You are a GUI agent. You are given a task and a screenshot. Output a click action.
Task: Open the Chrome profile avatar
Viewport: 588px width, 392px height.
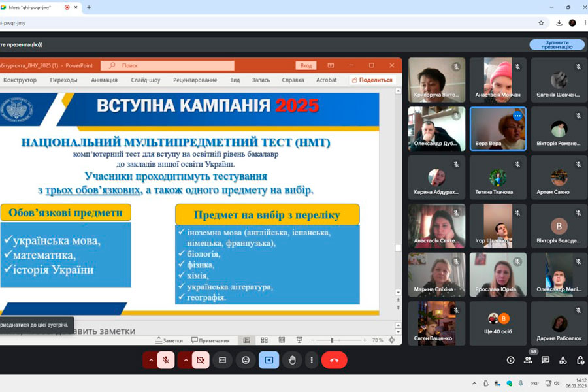[572, 23]
